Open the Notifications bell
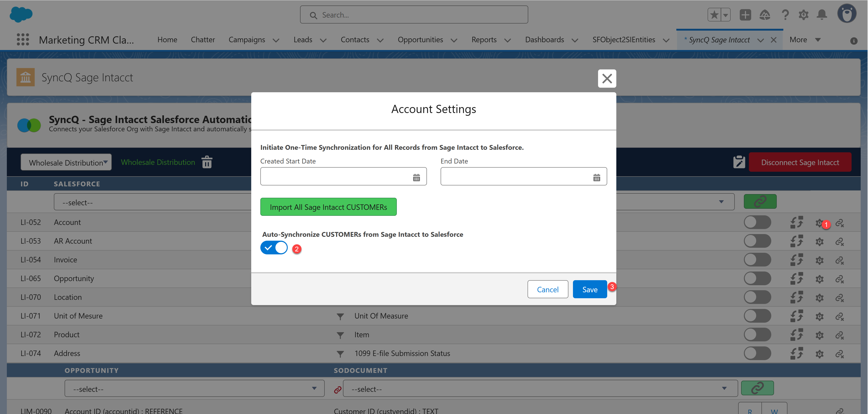868x414 pixels. pos(822,15)
